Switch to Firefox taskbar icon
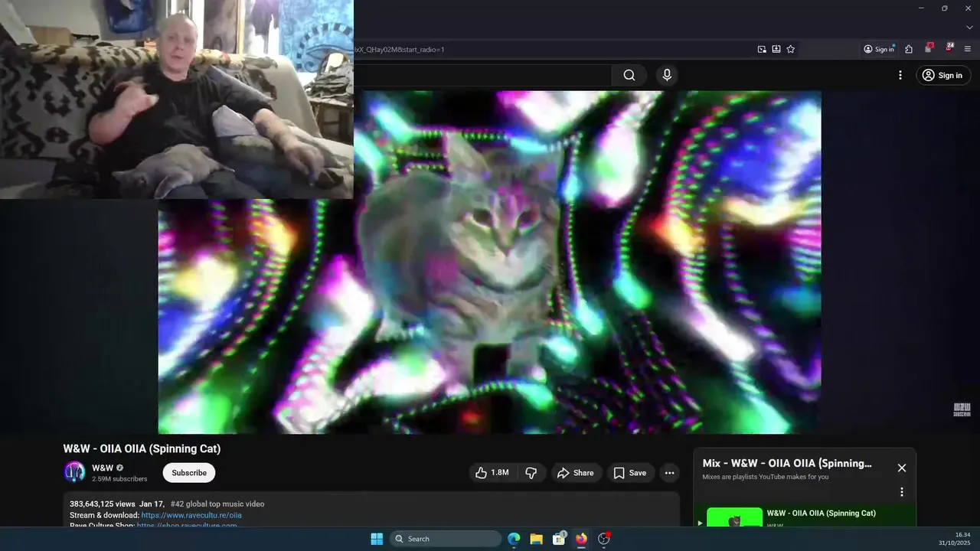Screen dimensions: 980x551 (x=581, y=539)
